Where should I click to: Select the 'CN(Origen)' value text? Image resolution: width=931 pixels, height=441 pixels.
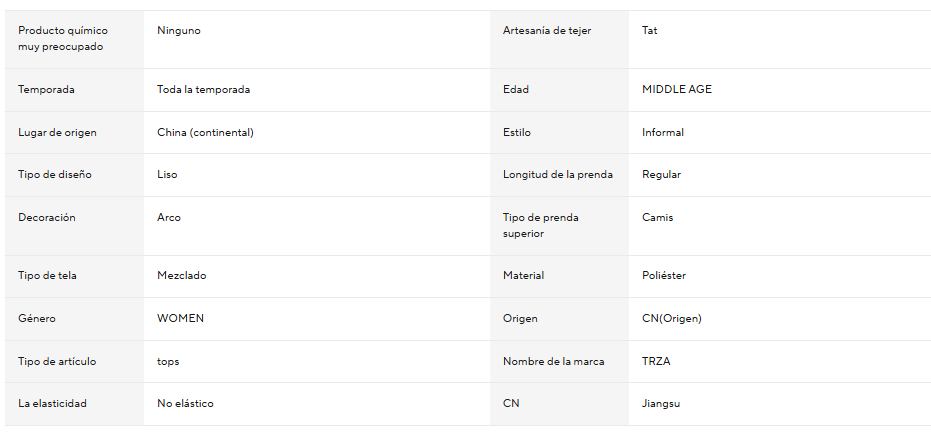point(672,319)
